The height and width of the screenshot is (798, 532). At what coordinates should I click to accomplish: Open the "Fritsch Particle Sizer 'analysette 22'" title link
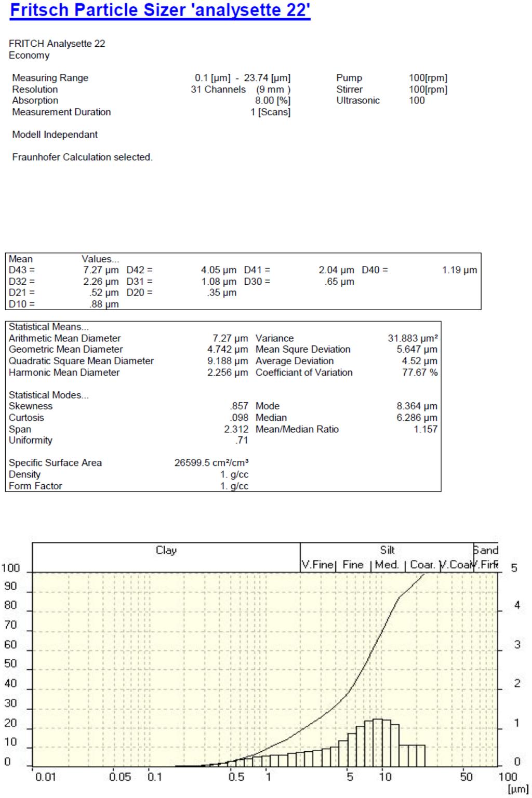[160, 10]
